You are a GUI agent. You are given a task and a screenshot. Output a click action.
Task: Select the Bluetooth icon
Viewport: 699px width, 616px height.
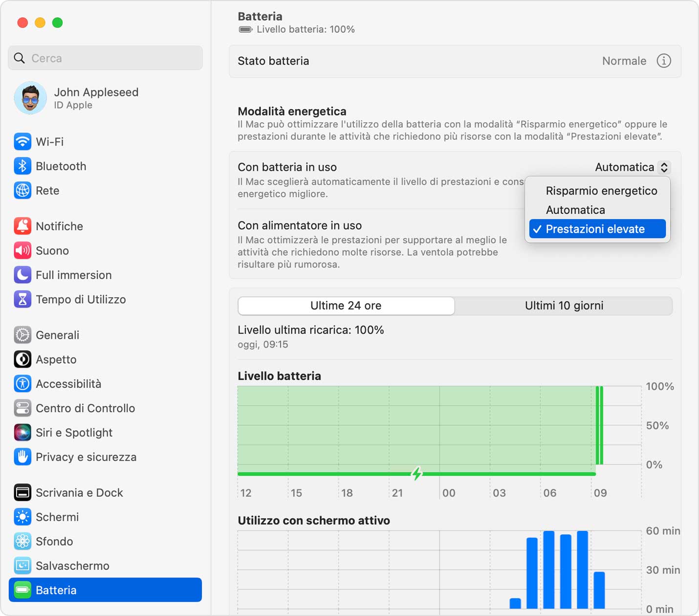pos(22,166)
